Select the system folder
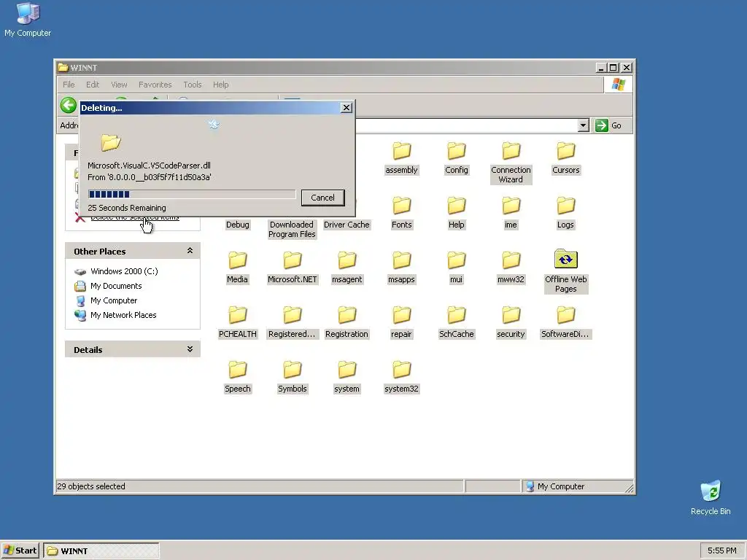This screenshot has width=747, height=560. pos(347,377)
